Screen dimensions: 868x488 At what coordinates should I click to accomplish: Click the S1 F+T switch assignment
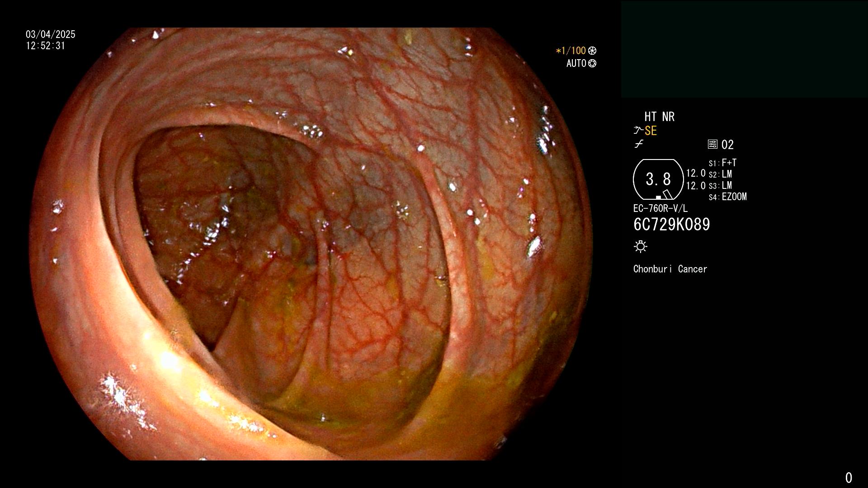click(723, 163)
